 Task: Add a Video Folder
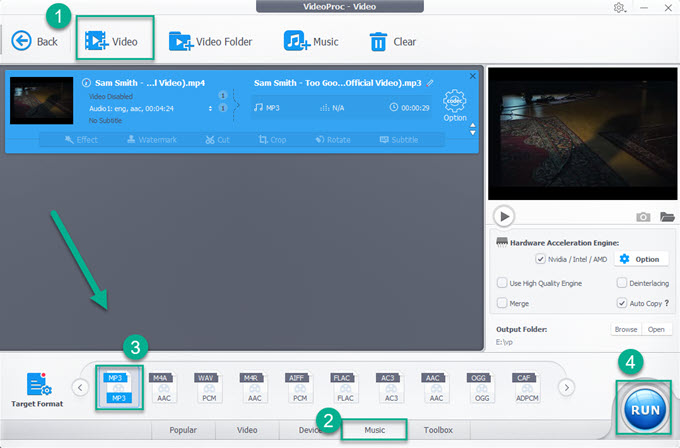[210, 41]
